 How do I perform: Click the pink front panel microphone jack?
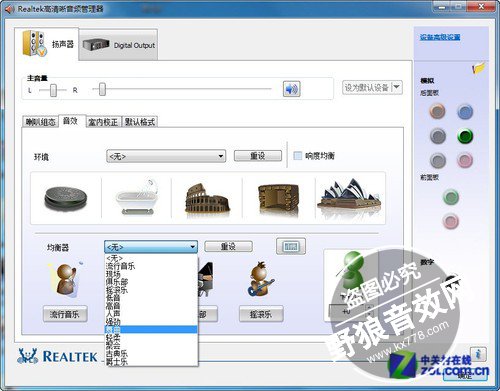(x=451, y=221)
